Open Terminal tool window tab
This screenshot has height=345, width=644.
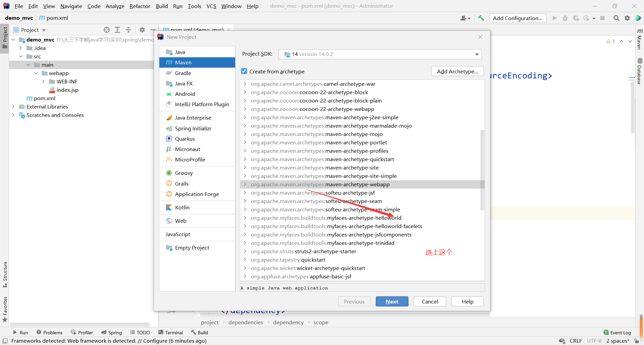(x=171, y=333)
